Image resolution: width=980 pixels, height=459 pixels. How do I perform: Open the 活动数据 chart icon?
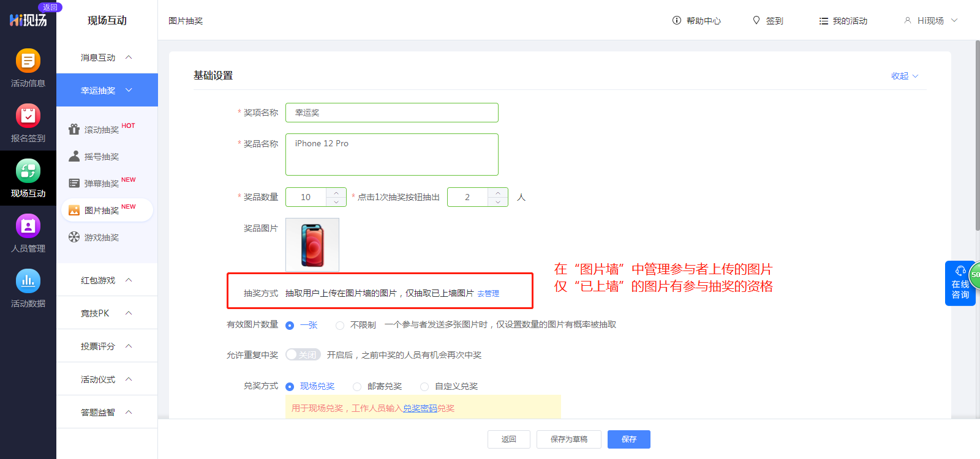pyautogui.click(x=28, y=282)
